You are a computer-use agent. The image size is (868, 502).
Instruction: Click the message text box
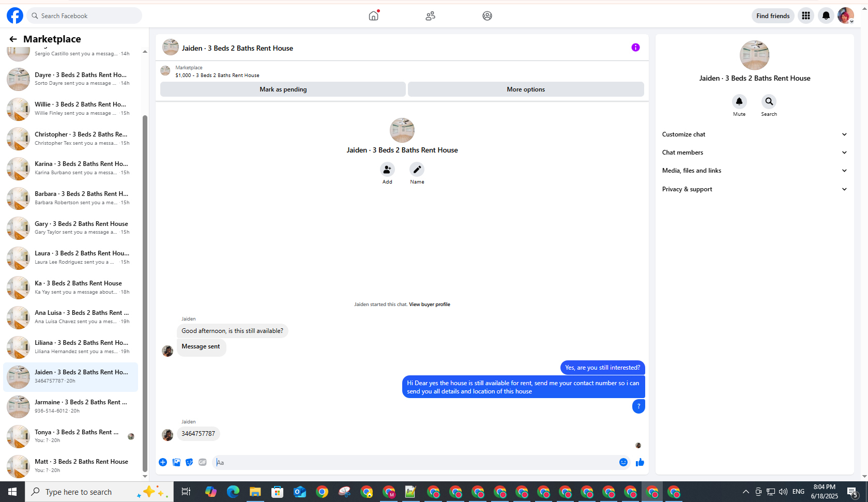415,462
